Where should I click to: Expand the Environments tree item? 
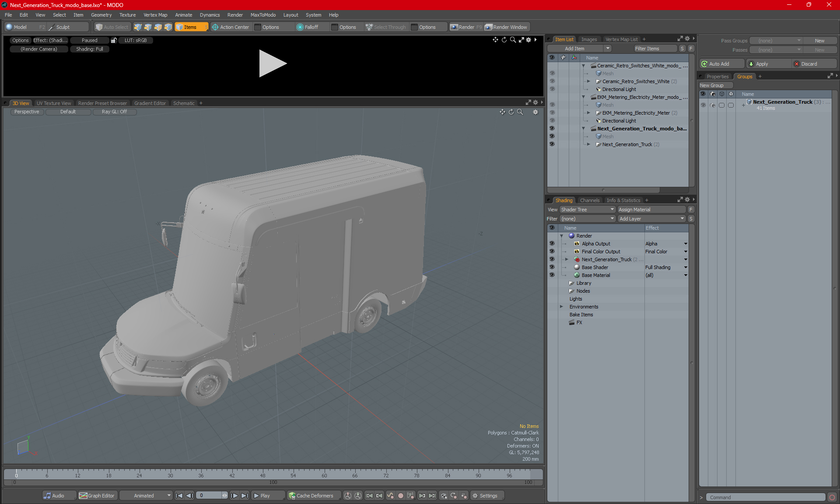tap(562, 307)
